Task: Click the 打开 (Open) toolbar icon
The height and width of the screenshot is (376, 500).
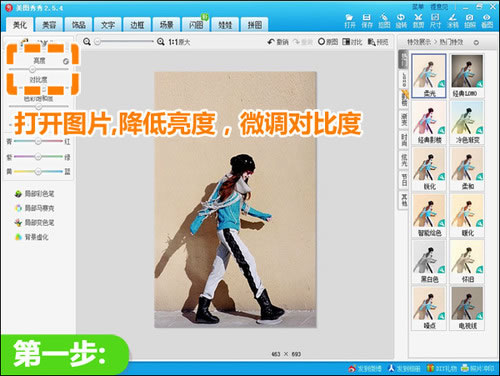Action: (x=349, y=21)
